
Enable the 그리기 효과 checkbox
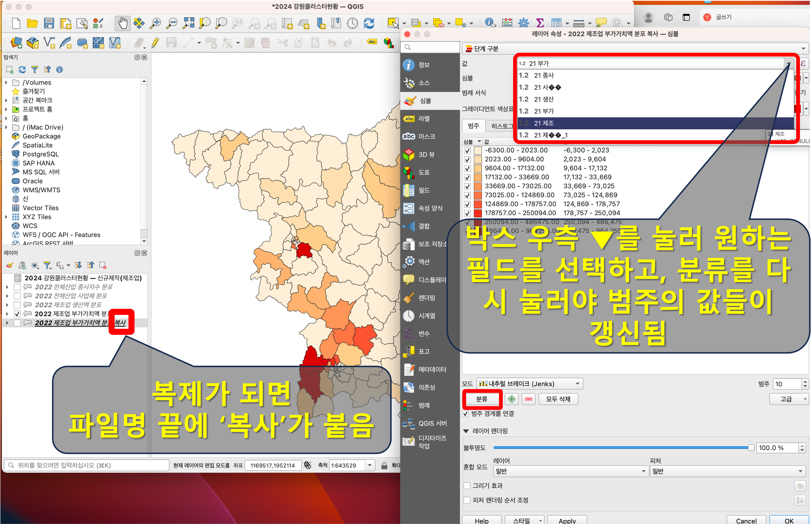tap(467, 486)
